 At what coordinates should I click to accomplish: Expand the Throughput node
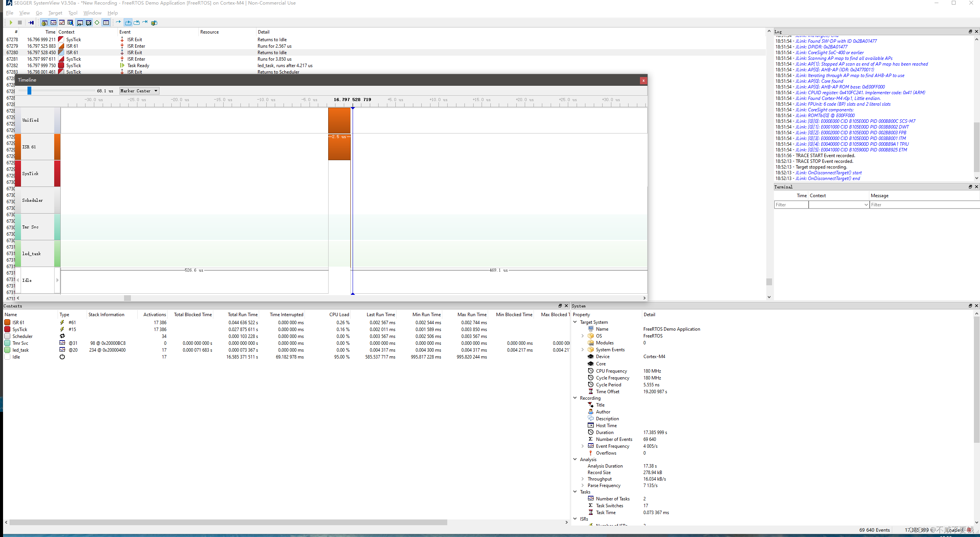pyautogui.click(x=582, y=479)
